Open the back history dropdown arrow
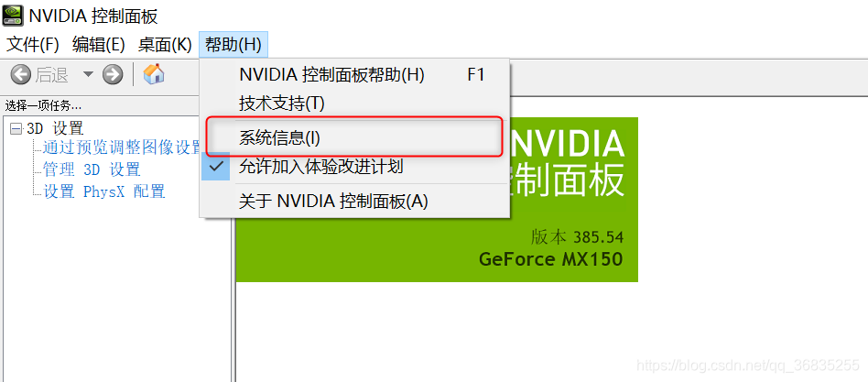The width and height of the screenshot is (868, 382). click(x=88, y=74)
